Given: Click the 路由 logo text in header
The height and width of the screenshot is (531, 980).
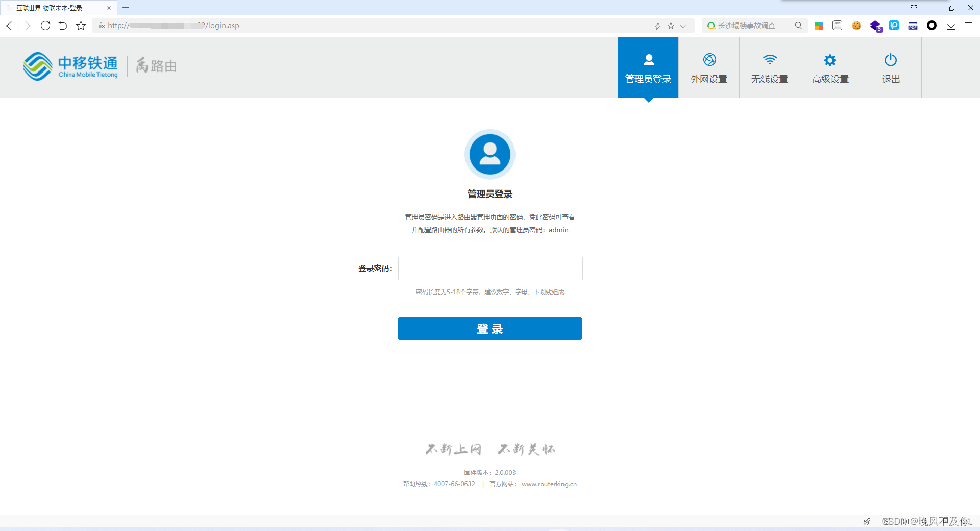Looking at the screenshot, I should click(157, 66).
